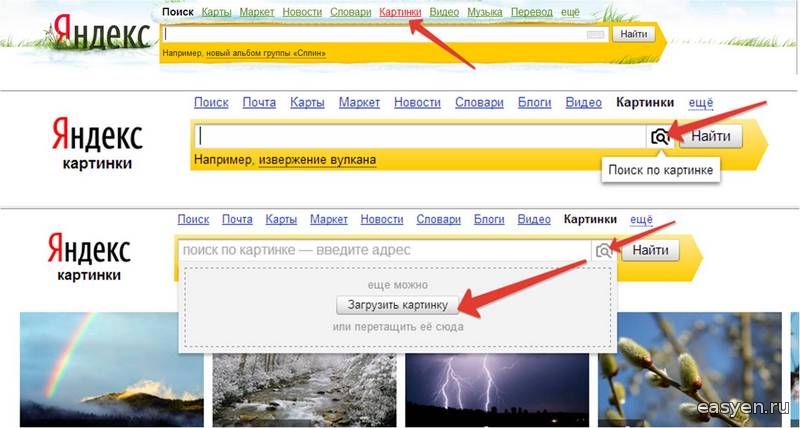Image resolution: width=800 pixels, height=428 pixels.
Task: Click 'или перетащить её сюда' text in the drop zone
Action: pyautogui.click(x=398, y=327)
